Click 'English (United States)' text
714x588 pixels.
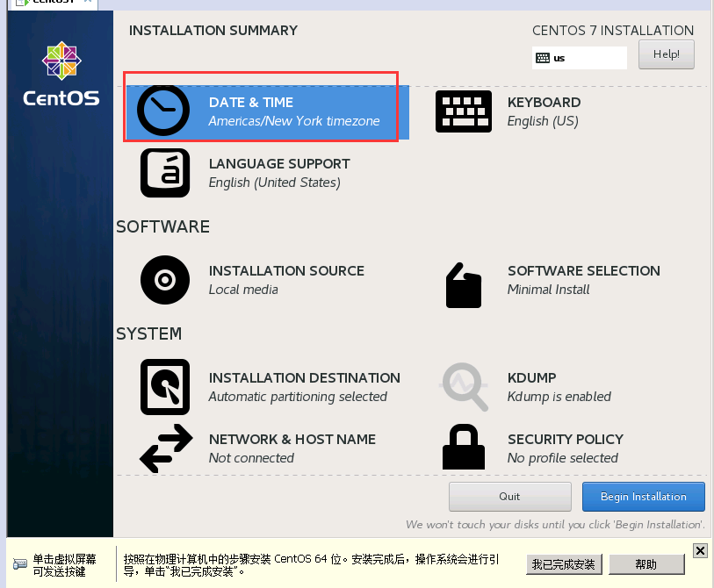pos(275,183)
